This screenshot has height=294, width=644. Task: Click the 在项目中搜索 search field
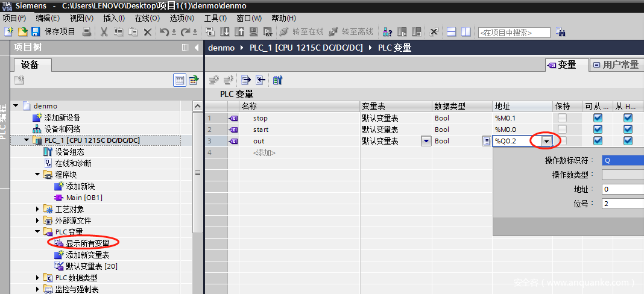(514, 33)
